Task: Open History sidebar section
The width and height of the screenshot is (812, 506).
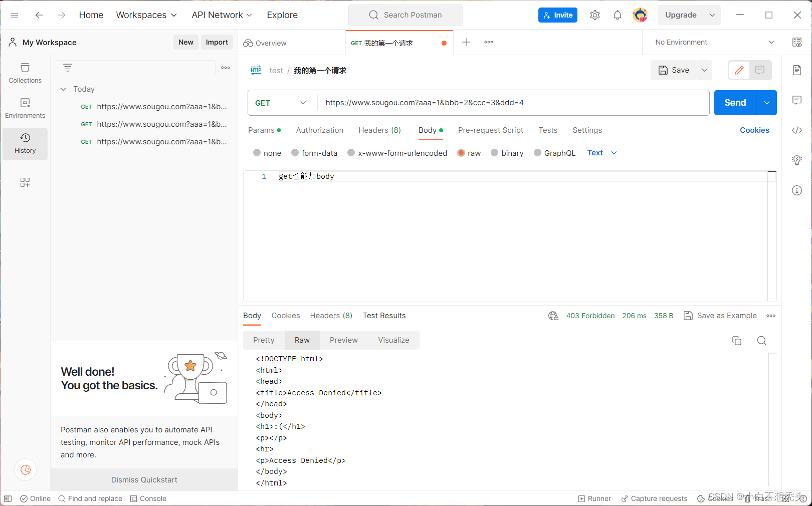Action: coord(25,144)
